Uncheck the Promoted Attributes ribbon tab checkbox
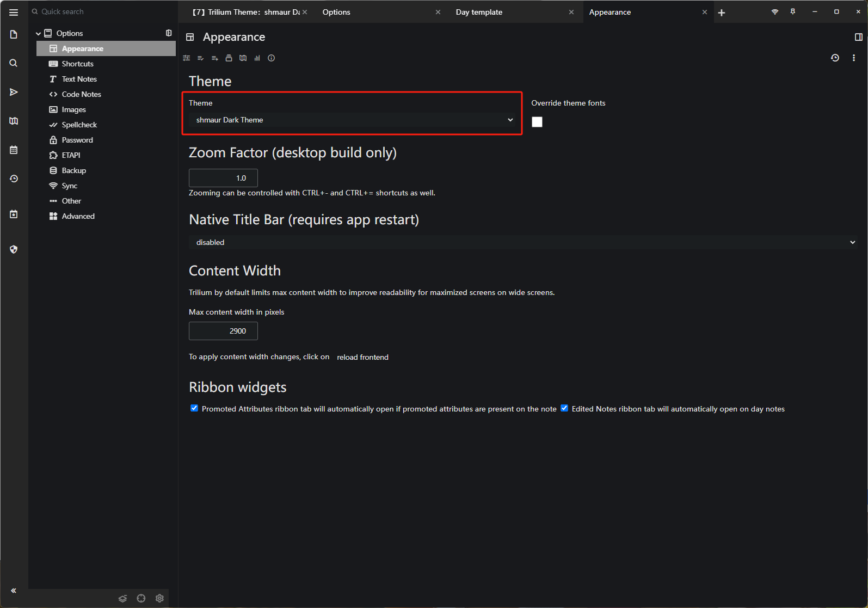 [194, 408]
